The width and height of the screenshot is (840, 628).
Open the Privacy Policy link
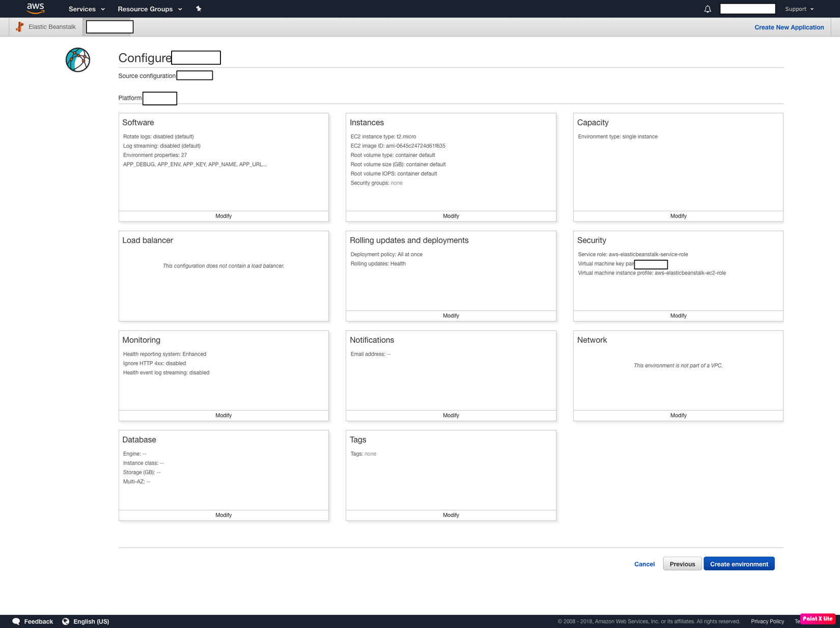767,621
